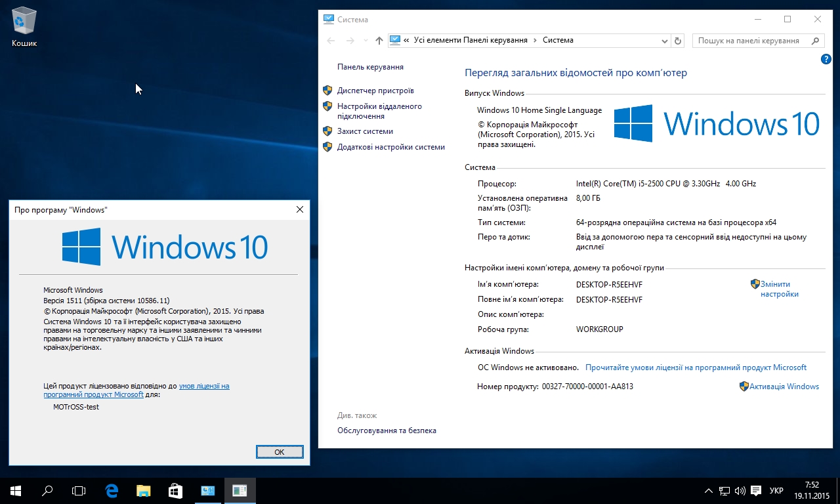Click 'Змінити настройки' link

pyautogui.click(x=780, y=289)
